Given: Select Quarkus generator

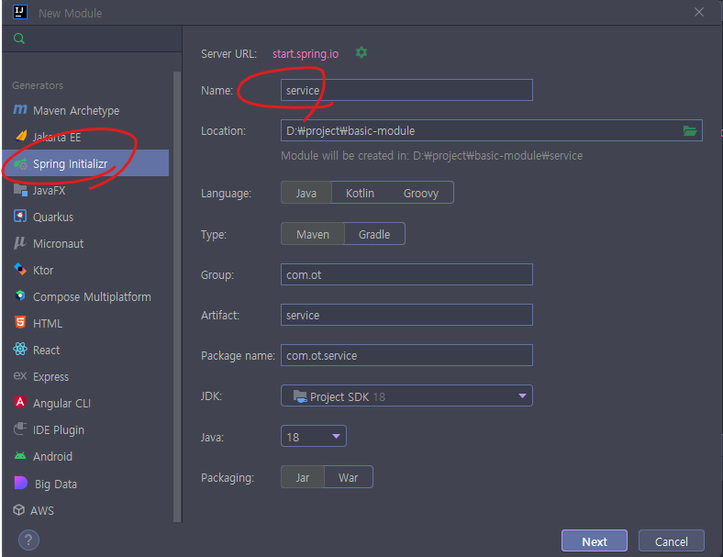Looking at the screenshot, I should 86,217.
